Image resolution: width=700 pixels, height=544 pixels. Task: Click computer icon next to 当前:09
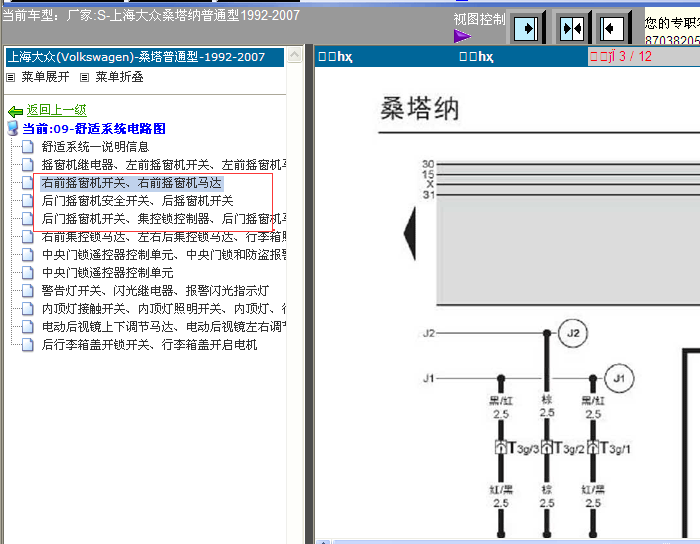(x=13, y=129)
